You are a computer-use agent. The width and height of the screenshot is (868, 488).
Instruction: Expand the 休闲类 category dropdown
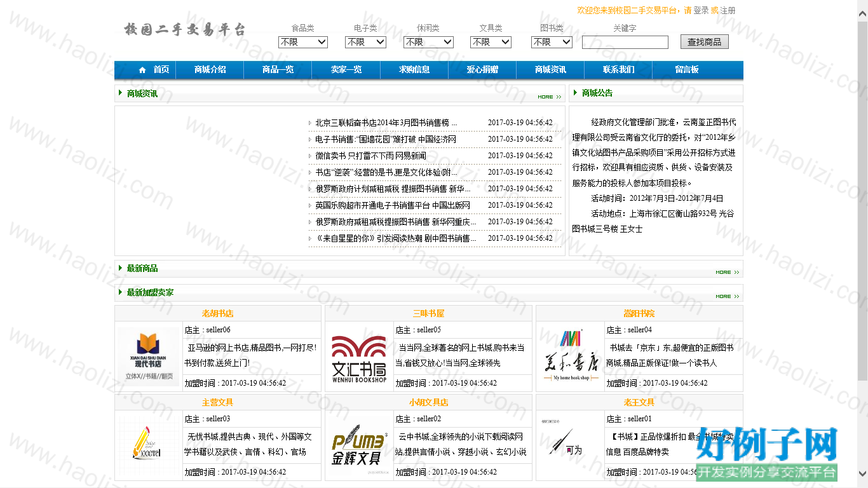pyautogui.click(x=428, y=42)
